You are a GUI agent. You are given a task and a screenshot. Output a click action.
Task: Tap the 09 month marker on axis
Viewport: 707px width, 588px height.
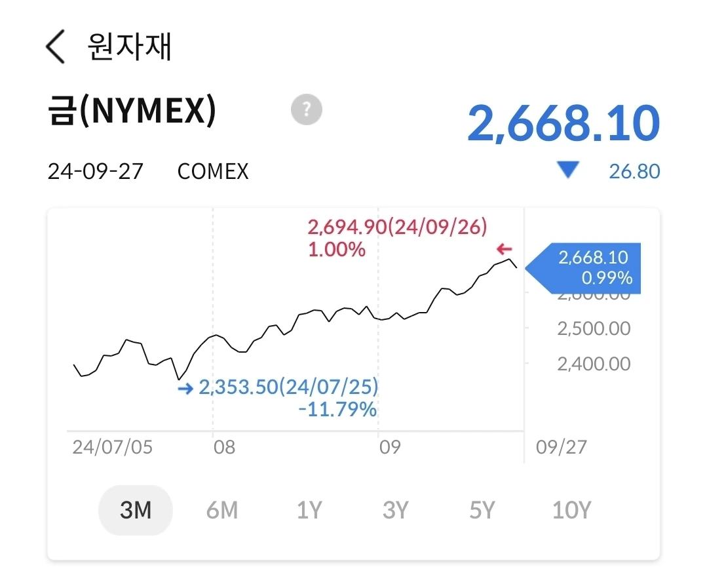(x=389, y=448)
